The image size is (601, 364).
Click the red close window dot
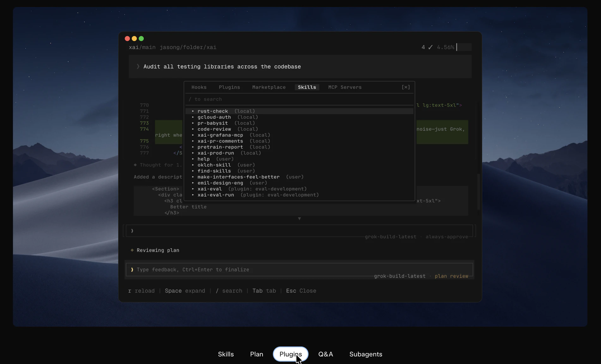point(127,39)
